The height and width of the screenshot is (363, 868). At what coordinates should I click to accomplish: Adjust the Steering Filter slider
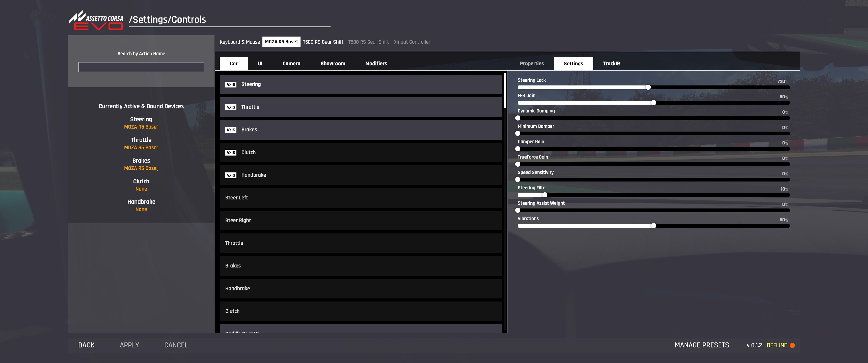click(653, 195)
